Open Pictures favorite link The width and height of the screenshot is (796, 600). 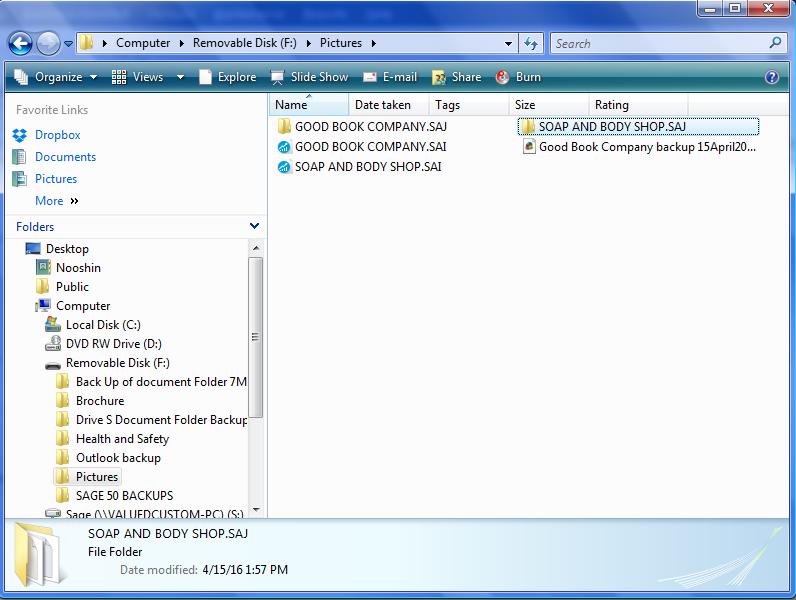coord(56,179)
